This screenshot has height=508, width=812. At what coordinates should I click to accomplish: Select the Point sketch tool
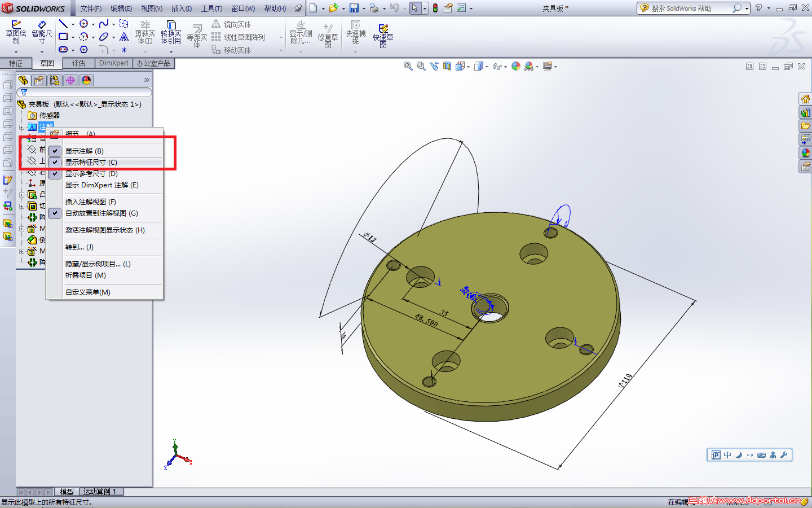click(124, 50)
